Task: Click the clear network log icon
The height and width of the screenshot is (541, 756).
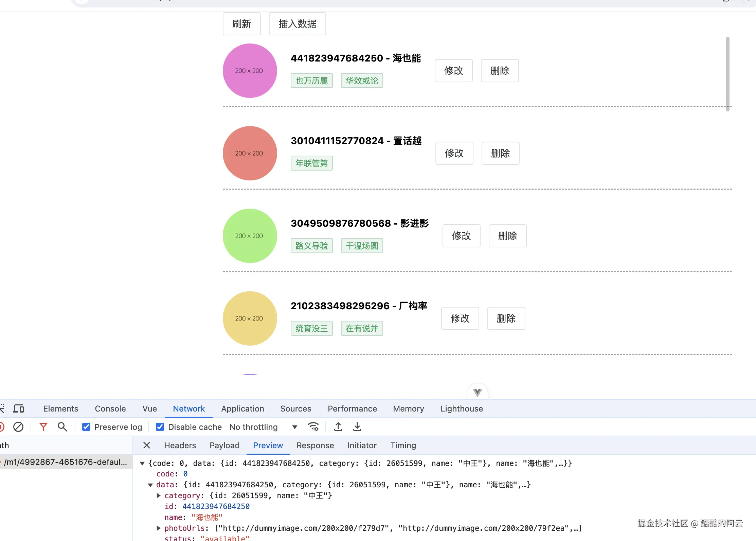Action: point(18,427)
